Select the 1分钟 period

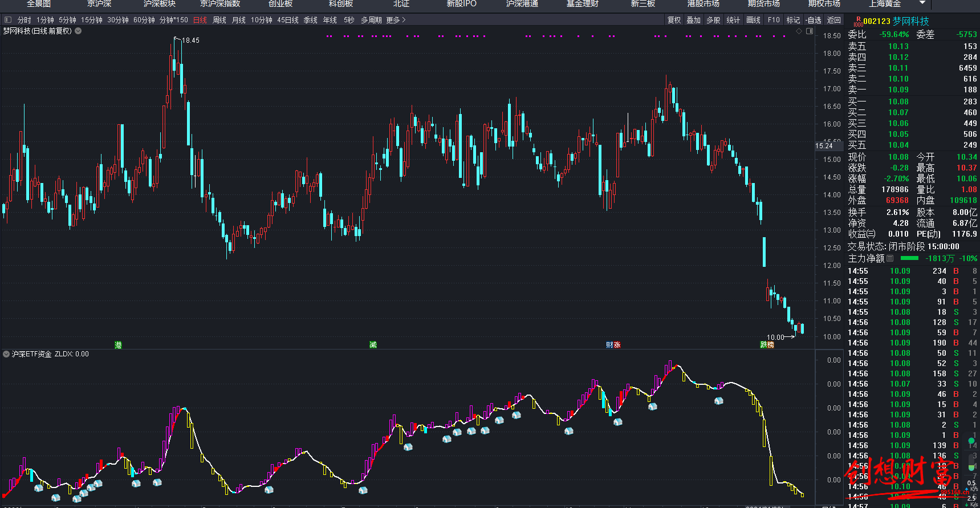46,20
